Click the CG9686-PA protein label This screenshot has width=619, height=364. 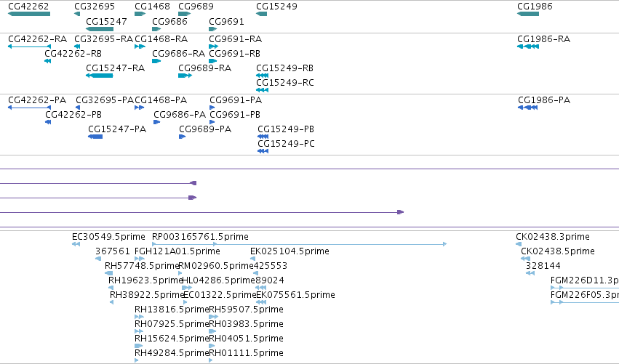[x=180, y=115]
